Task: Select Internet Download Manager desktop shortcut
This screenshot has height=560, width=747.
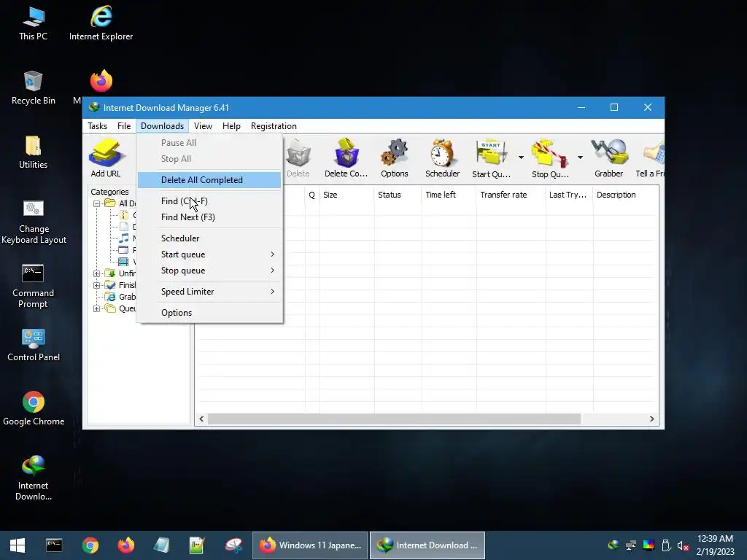Action: point(34,478)
